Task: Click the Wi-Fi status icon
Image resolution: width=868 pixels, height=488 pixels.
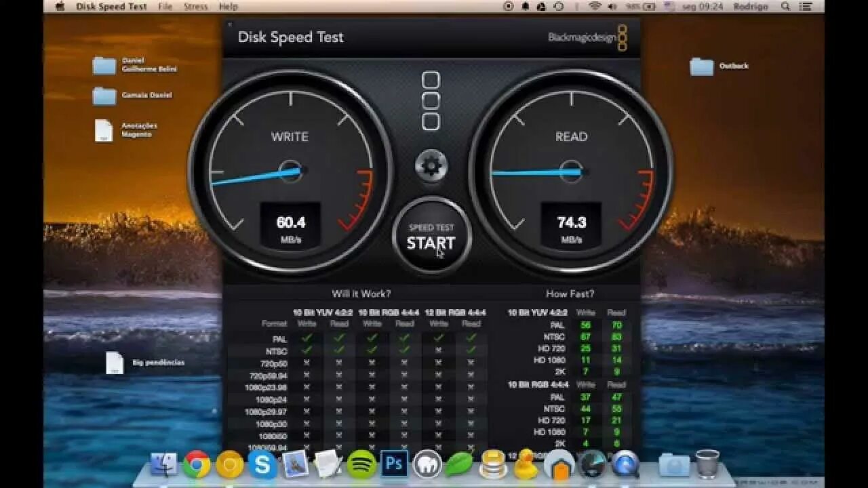Action: coord(595,6)
